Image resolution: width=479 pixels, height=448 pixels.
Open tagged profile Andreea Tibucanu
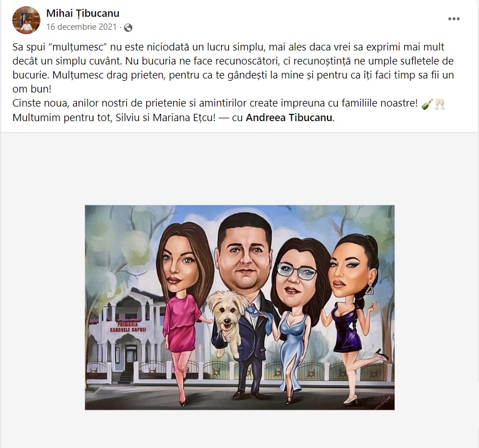click(x=289, y=118)
